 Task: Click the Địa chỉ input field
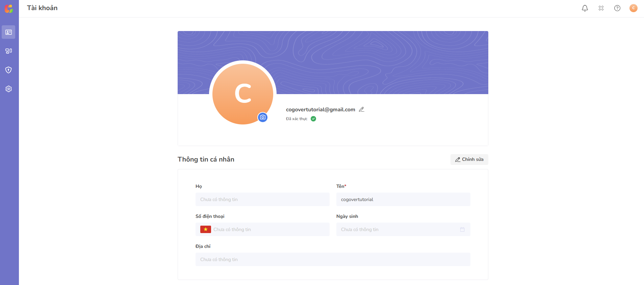pos(333,259)
